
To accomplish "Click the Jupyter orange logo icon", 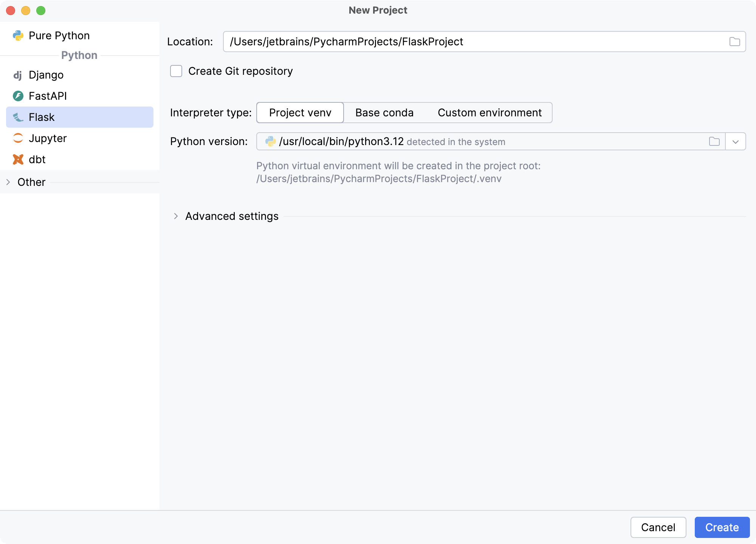I will (x=18, y=138).
